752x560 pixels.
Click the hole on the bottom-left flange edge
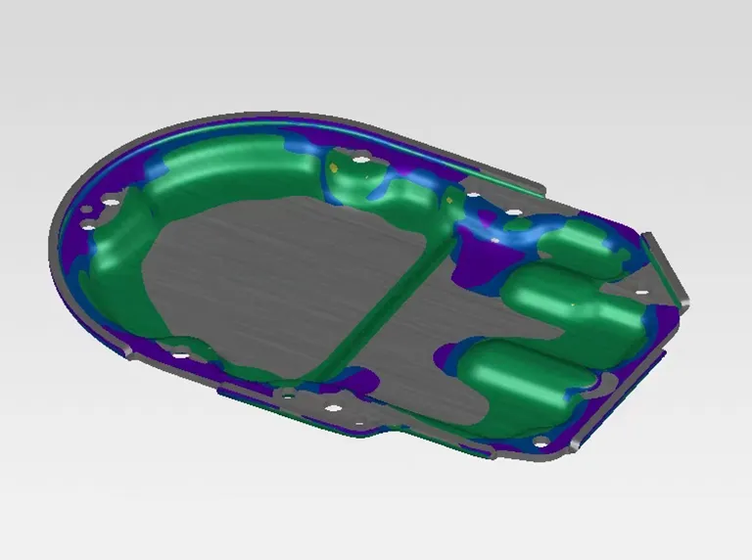click(179, 353)
